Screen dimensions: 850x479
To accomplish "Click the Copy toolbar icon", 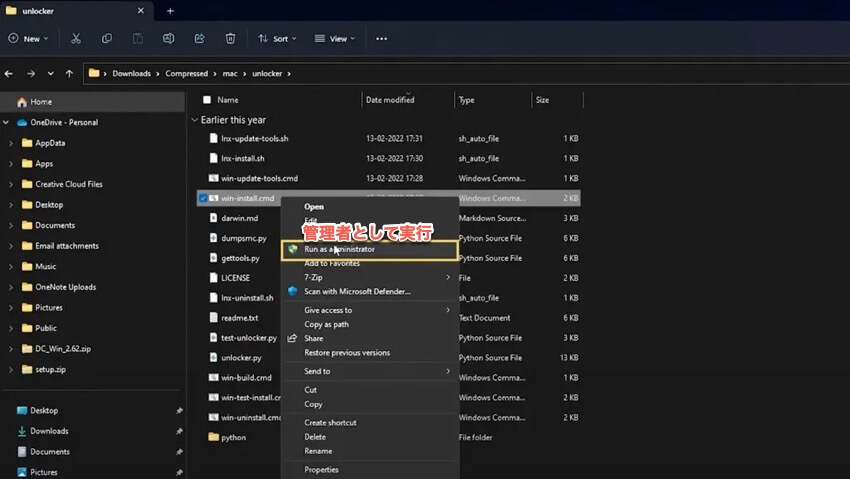I will (107, 38).
